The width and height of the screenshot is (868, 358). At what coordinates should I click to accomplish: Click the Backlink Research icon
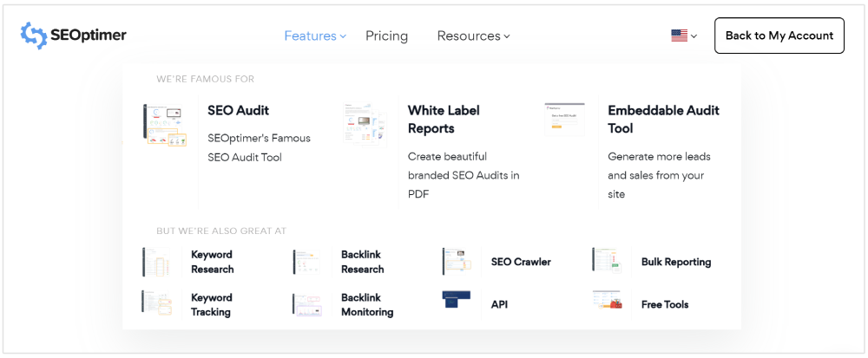pyautogui.click(x=307, y=262)
